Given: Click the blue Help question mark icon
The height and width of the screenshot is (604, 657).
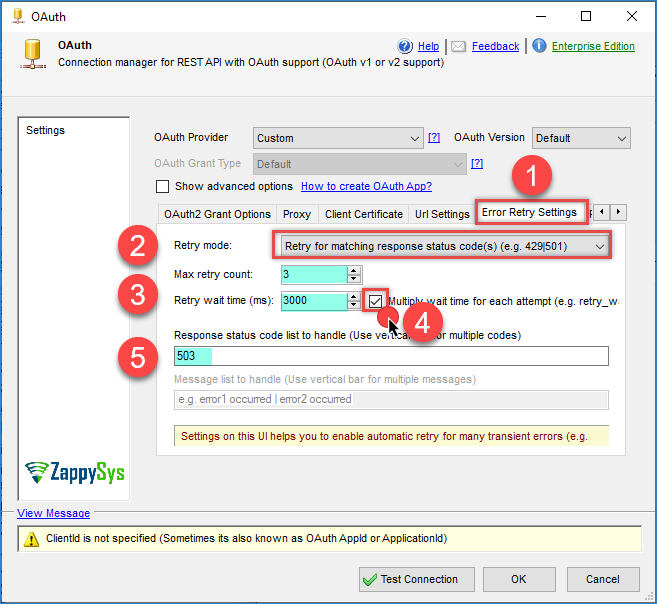Looking at the screenshot, I should tap(405, 46).
